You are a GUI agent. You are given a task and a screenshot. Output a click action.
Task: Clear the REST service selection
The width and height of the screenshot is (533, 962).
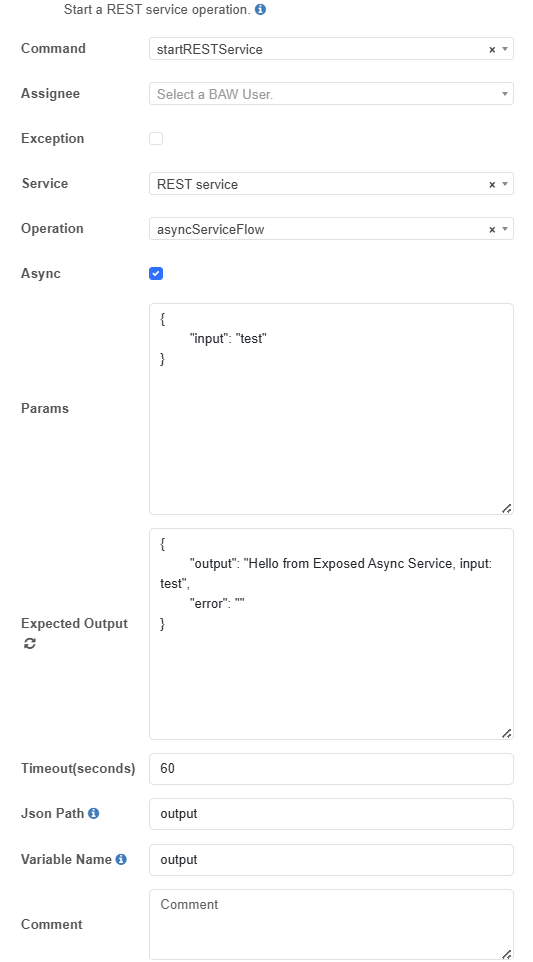[x=492, y=184]
